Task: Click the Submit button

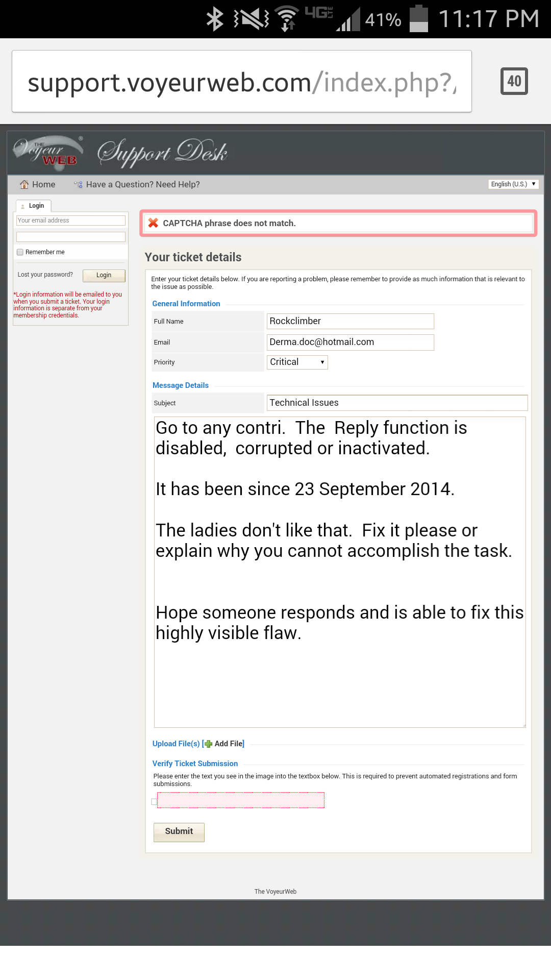Action: tap(179, 832)
